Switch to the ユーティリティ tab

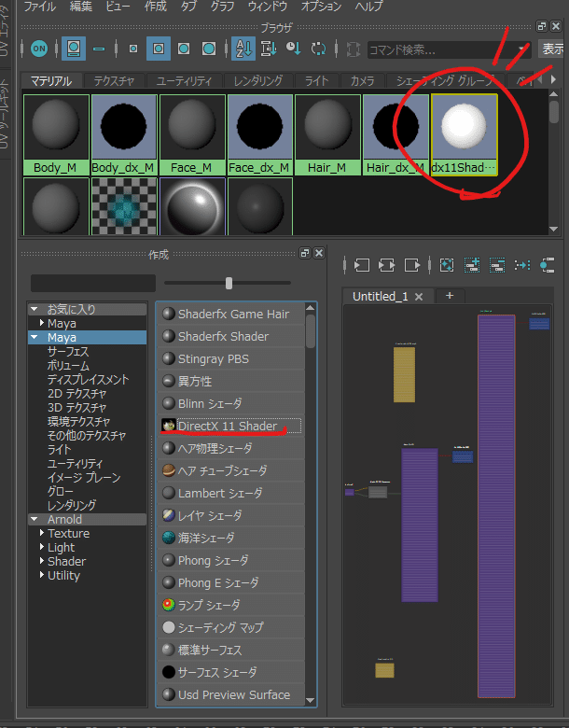point(185,81)
